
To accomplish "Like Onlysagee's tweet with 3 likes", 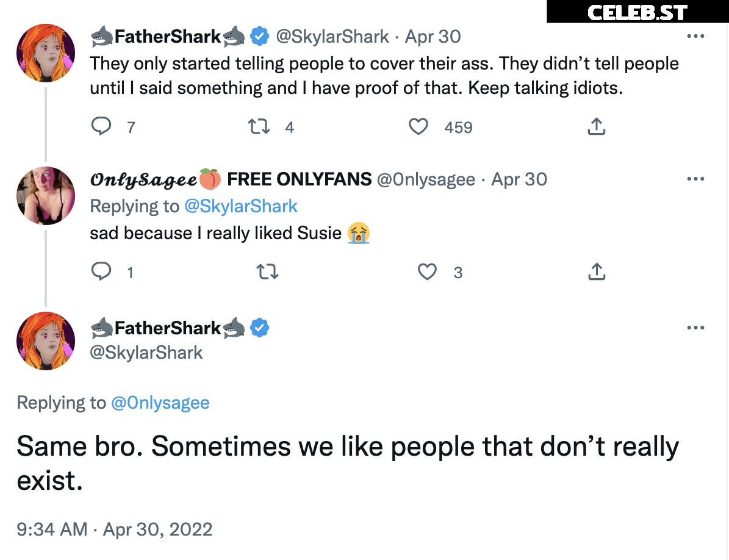I will click(427, 271).
